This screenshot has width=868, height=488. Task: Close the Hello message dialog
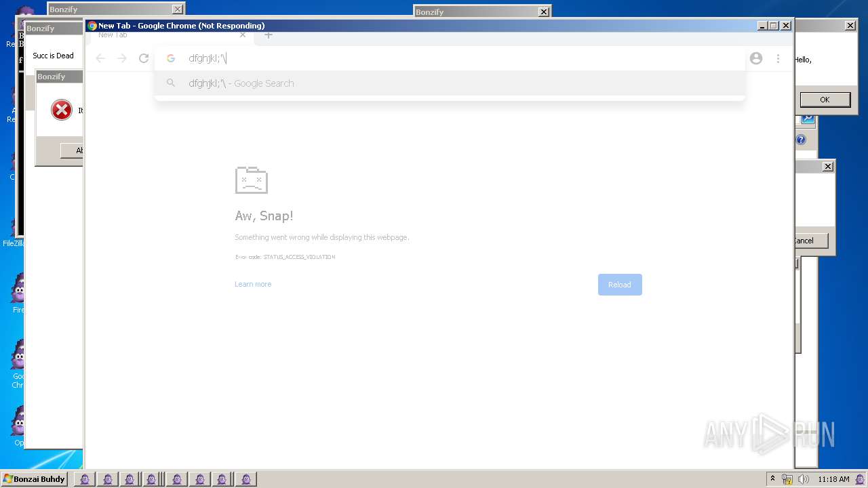[x=850, y=26]
